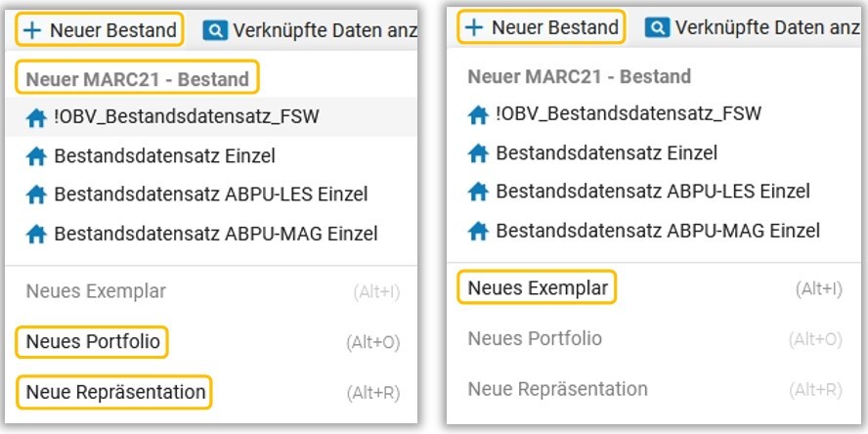Choose left Bestandsdatensatz ABPU-MAG Einzel template
This screenshot has width=868, height=434.
tap(211, 234)
